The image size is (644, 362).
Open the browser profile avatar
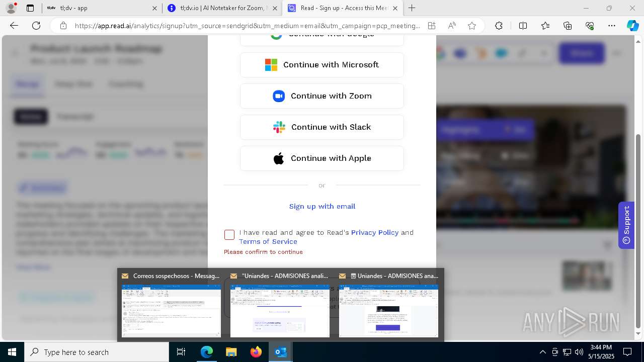click(11, 8)
